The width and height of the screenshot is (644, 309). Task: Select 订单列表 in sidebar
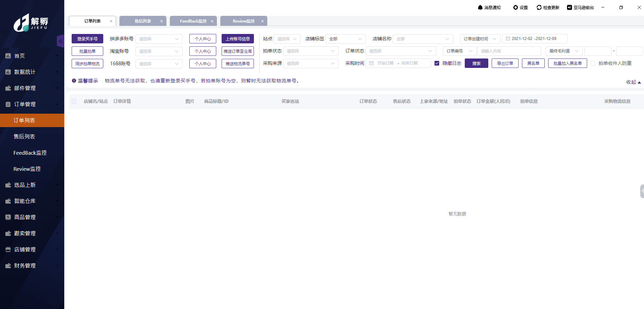coord(32,120)
